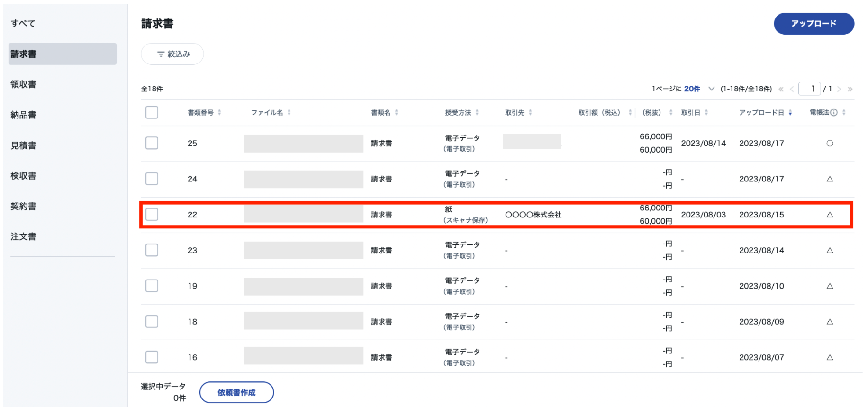Check the box for document 25
The height and width of the screenshot is (407, 868).
[x=152, y=143]
